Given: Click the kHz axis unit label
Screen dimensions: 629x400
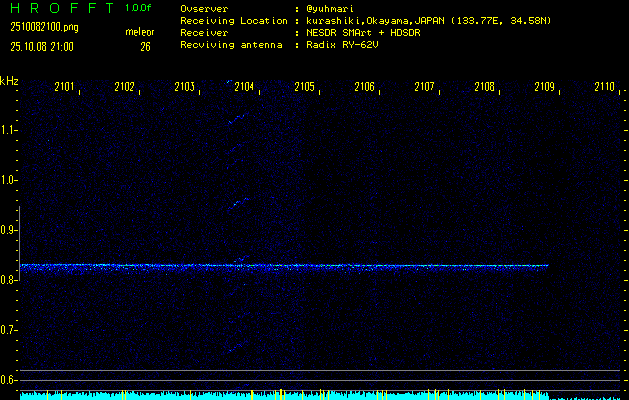Looking at the screenshot, I should [9, 81].
